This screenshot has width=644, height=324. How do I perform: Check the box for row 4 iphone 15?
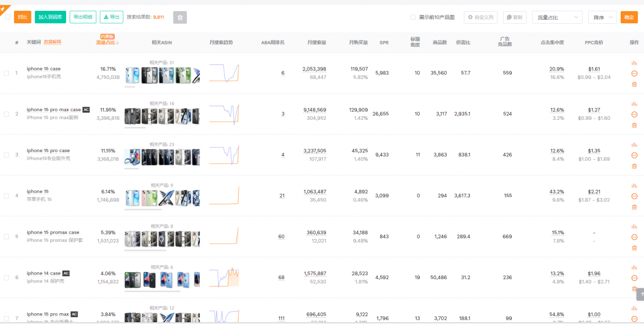6,196
